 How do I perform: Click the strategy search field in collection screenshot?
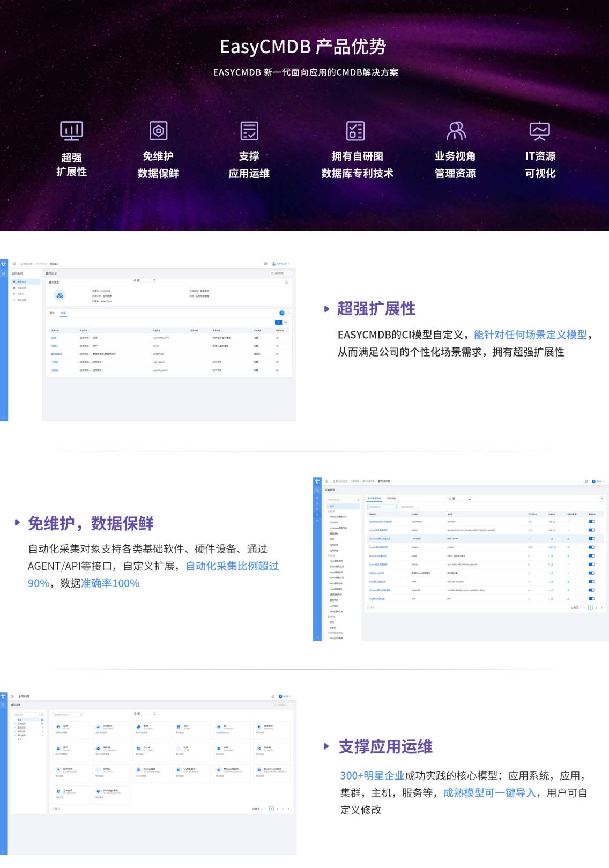click(x=382, y=507)
